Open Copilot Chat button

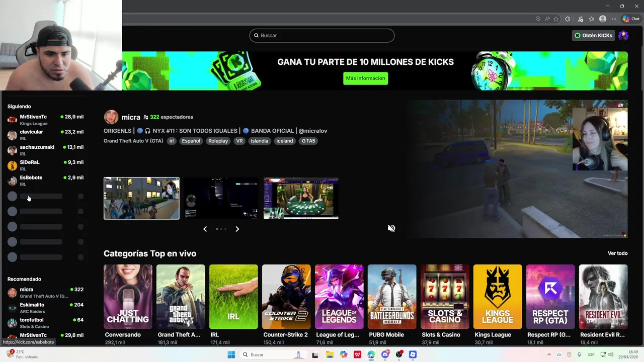pos(630,19)
